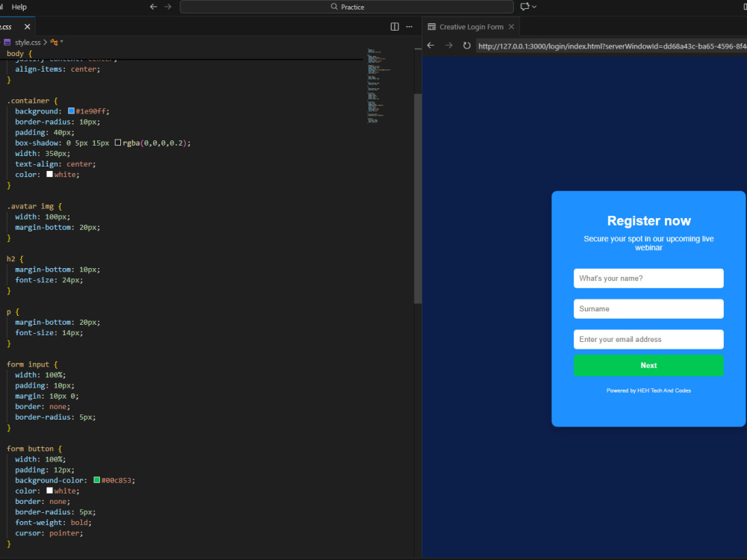The image size is (747, 560).
Task: Select the symbol icon in the breadcrumb
Action: click(x=54, y=43)
